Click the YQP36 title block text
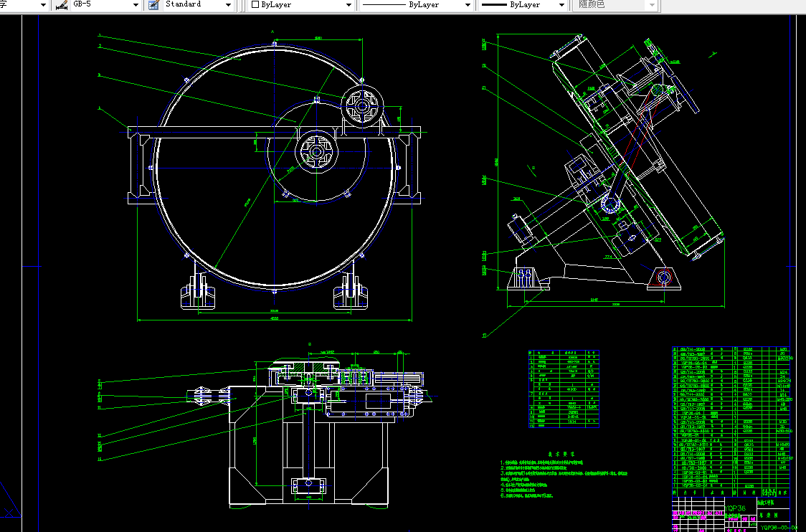This screenshot has height=532, width=806. [734, 508]
